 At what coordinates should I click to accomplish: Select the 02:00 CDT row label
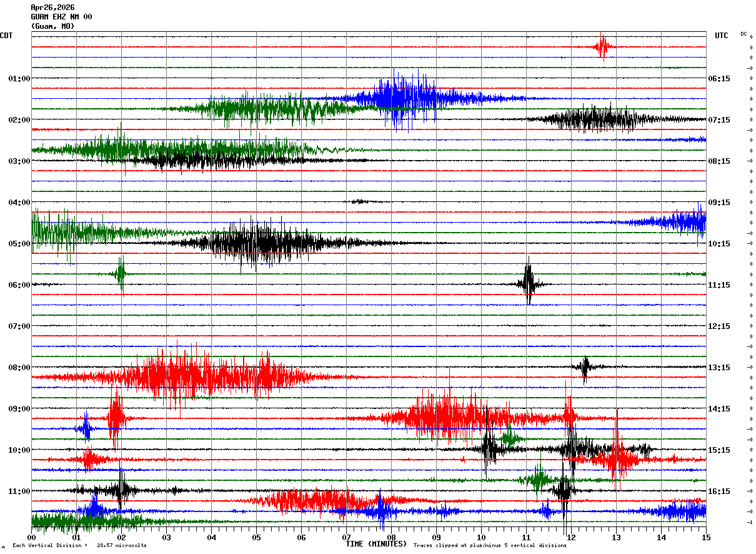[x=19, y=120]
